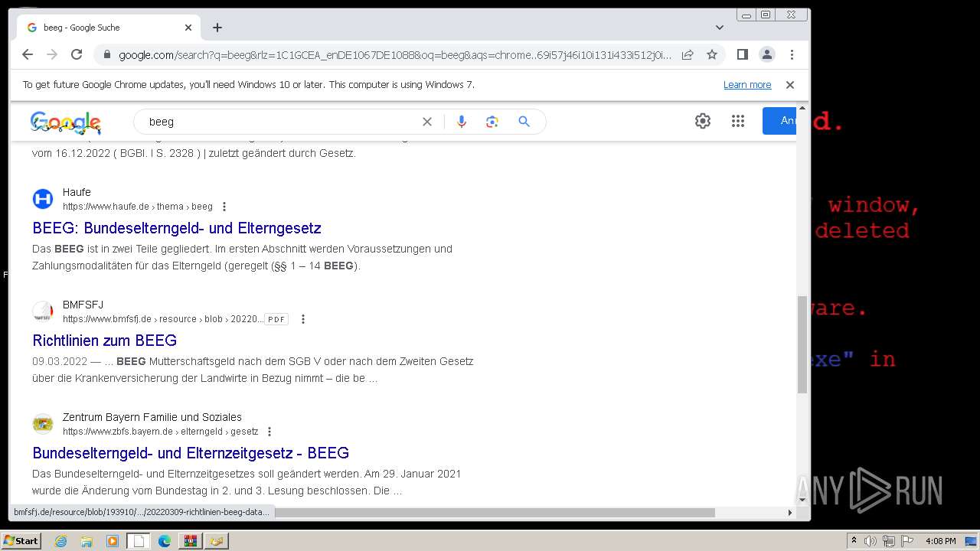Go to Google home via logo
The width and height of the screenshot is (980, 551).
66,122
